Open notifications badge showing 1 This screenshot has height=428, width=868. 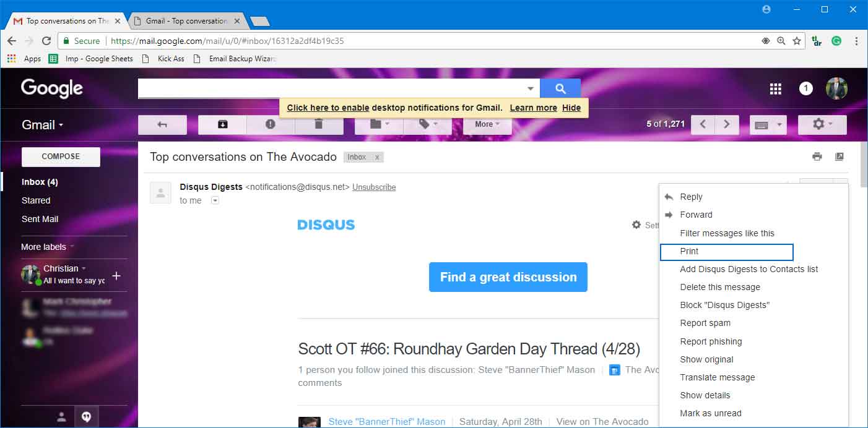coord(805,88)
